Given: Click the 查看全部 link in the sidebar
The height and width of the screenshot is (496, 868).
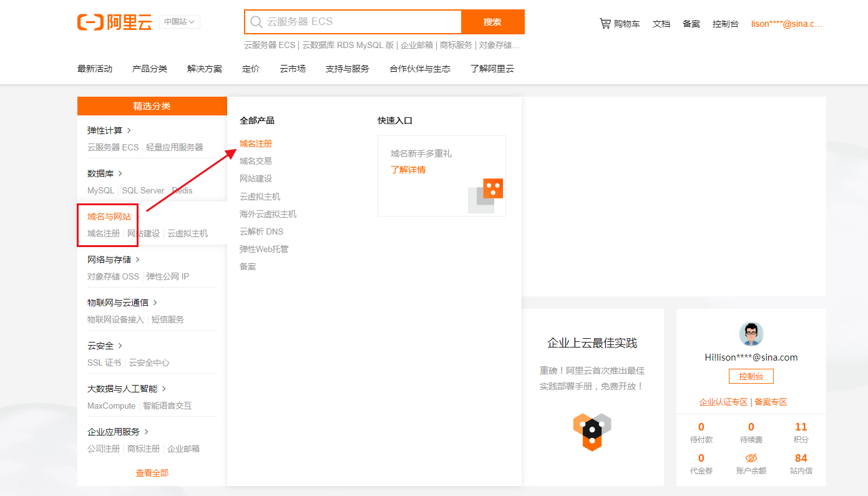Looking at the screenshot, I should 152,472.
